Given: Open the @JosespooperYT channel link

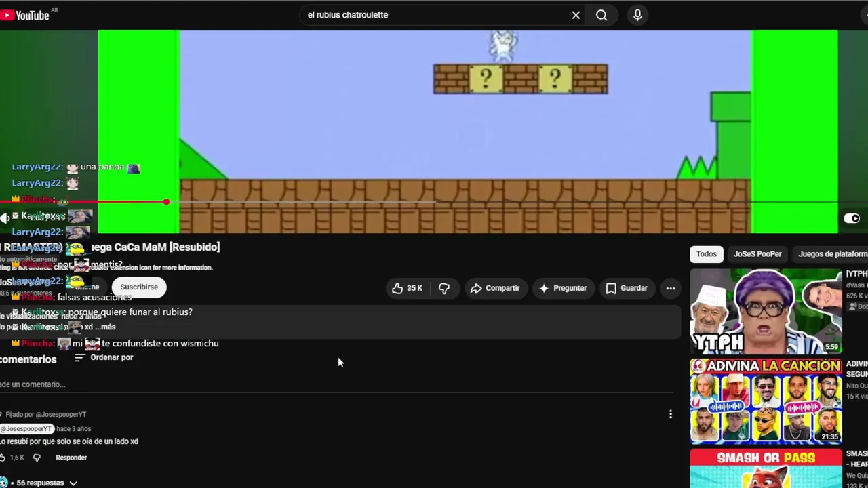Looking at the screenshot, I should [26, 428].
